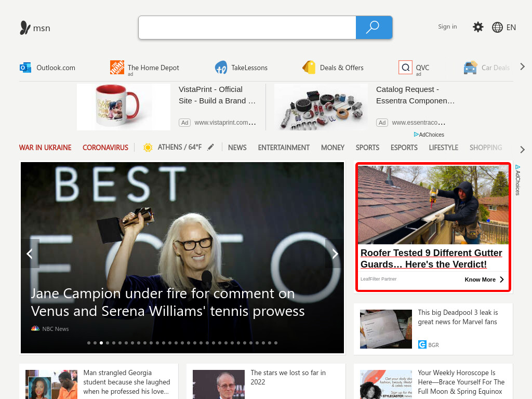Click the blue search magnifier button
This screenshot has width=532, height=399.
pyautogui.click(x=374, y=28)
